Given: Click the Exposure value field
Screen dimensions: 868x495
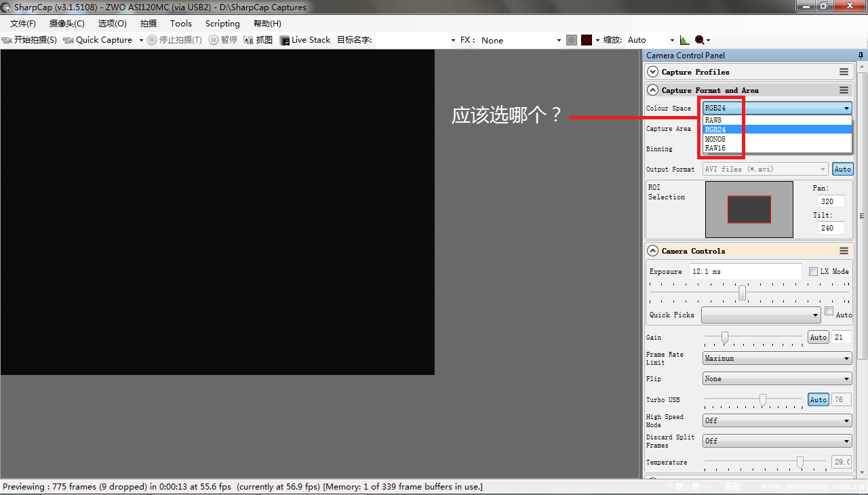Looking at the screenshot, I should coord(745,271).
